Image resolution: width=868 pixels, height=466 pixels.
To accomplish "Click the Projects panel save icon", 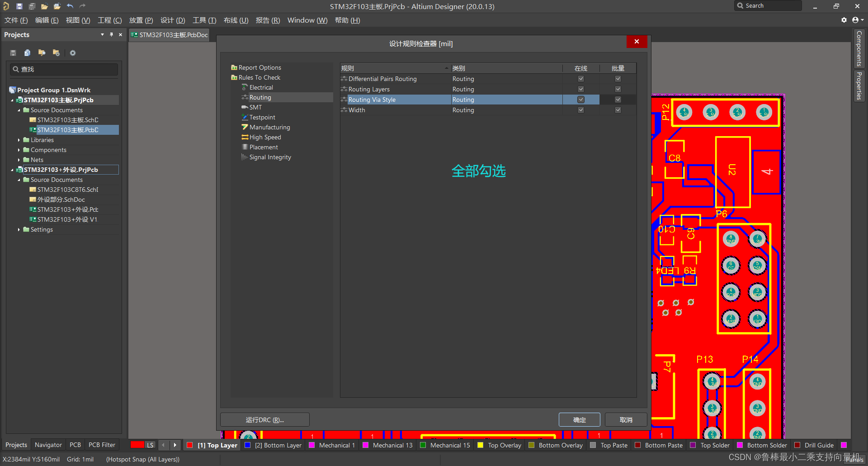I will [x=13, y=53].
